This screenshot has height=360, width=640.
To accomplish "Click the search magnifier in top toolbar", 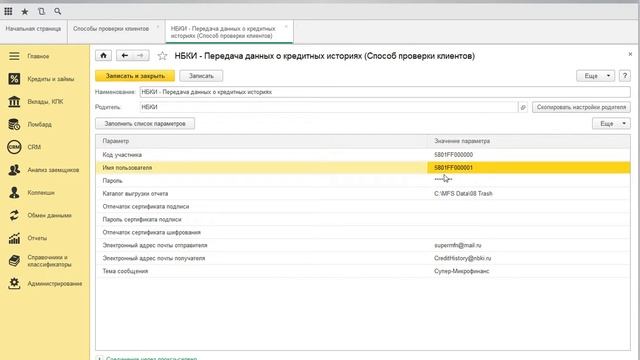I will pos(58,11).
